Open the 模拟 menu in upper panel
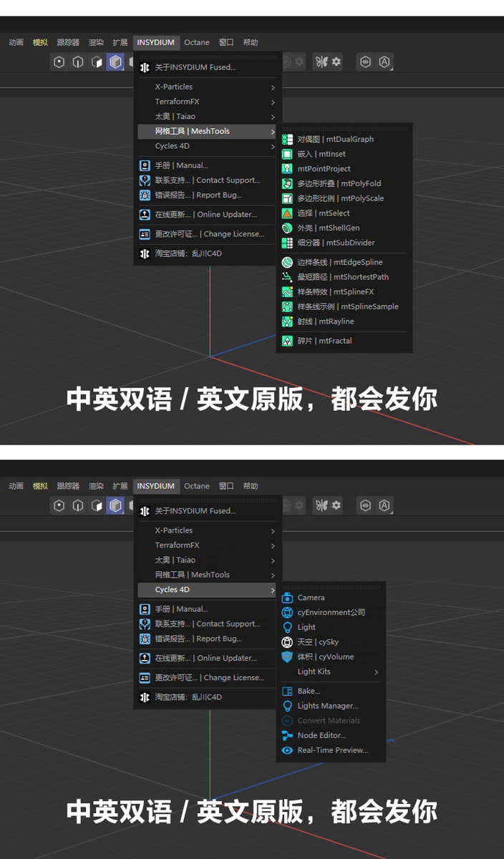504x859 pixels. click(x=40, y=42)
